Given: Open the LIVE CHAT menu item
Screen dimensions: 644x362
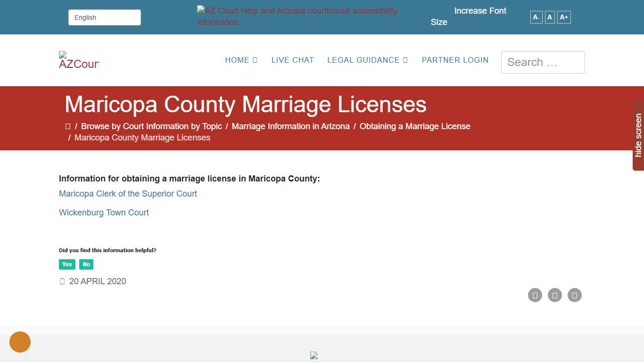Looking at the screenshot, I should [x=292, y=60].
